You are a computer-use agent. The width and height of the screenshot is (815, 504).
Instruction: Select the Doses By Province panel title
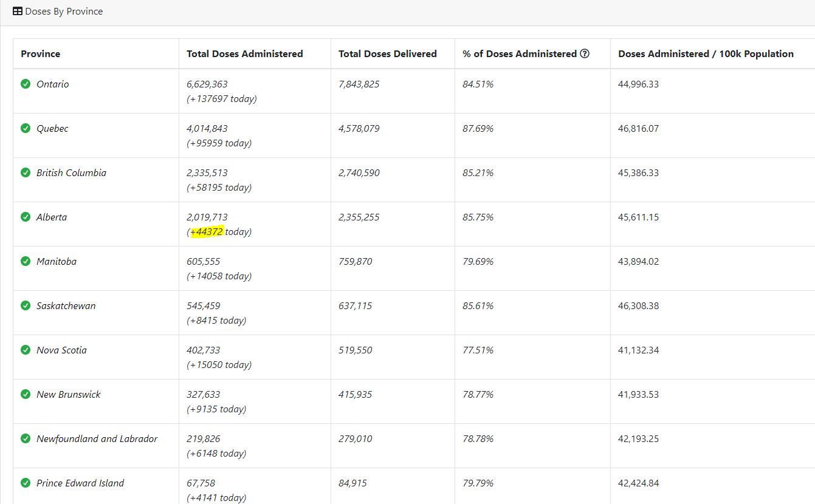click(63, 12)
